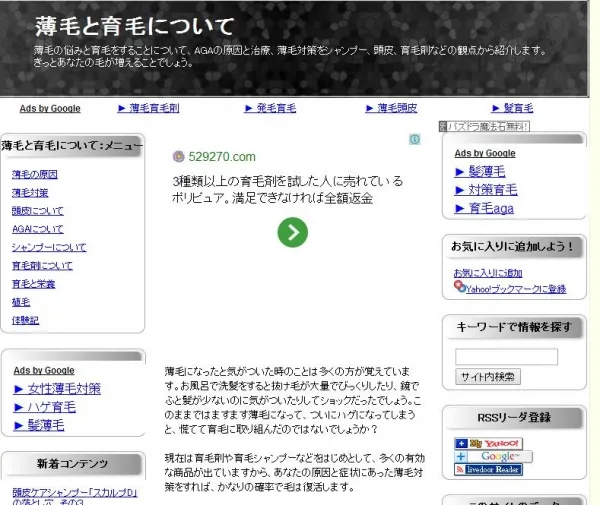
Task: Open the 植毛 menu link
Action: click(x=21, y=302)
